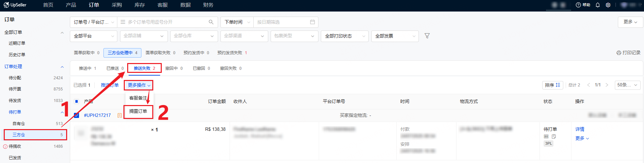Click the funnel filter icon

pyautogui.click(x=427, y=36)
